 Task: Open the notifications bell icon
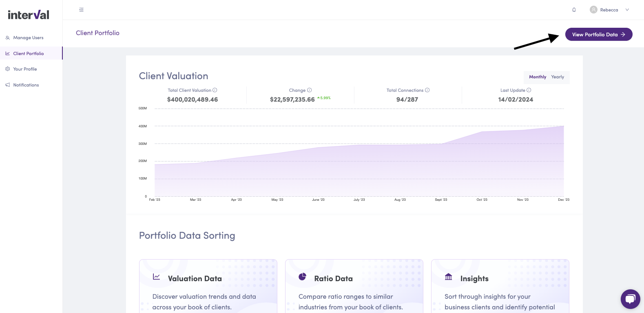pyautogui.click(x=574, y=10)
